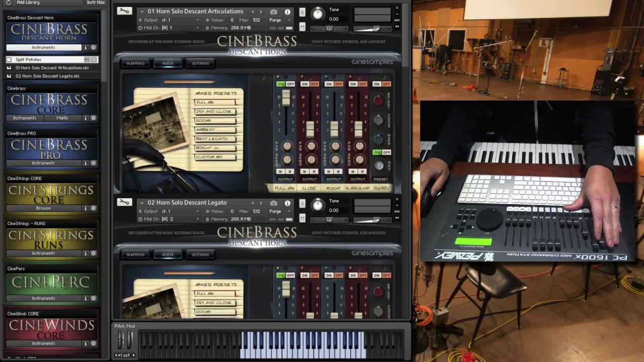Screen dimensions: 644x362
Task: Turn off the Full Mix channel in first instrument
Action: tap(290, 84)
